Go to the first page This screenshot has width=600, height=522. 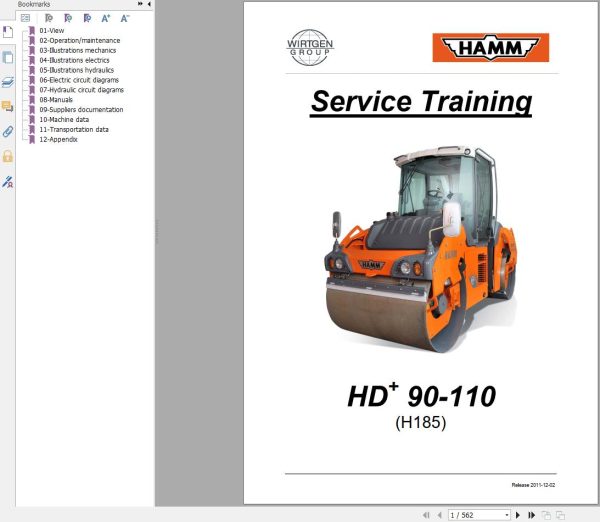click(426, 515)
